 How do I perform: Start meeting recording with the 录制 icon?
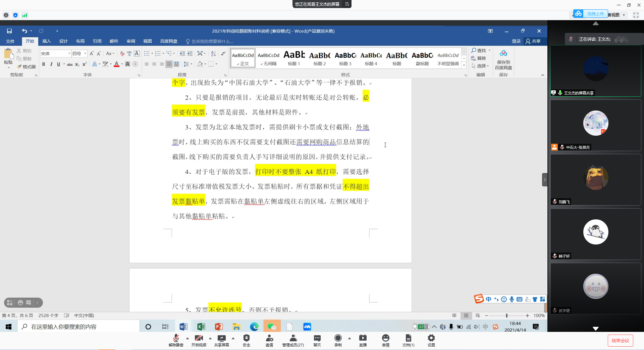click(x=338, y=339)
